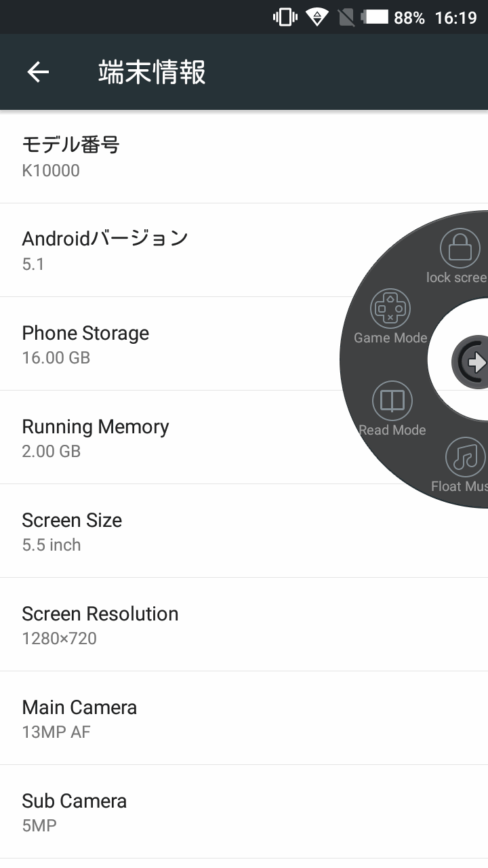The image size is (488, 868).
Task: Enable Read Mode book icon
Action: [392, 401]
